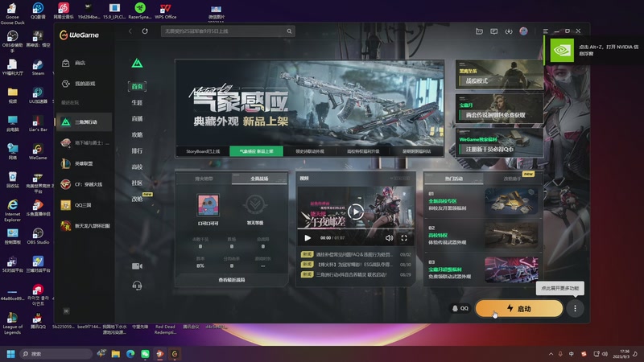This screenshot has width=644, height=362.
Task: Mute the video with speaker icon
Action: click(389, 238)
